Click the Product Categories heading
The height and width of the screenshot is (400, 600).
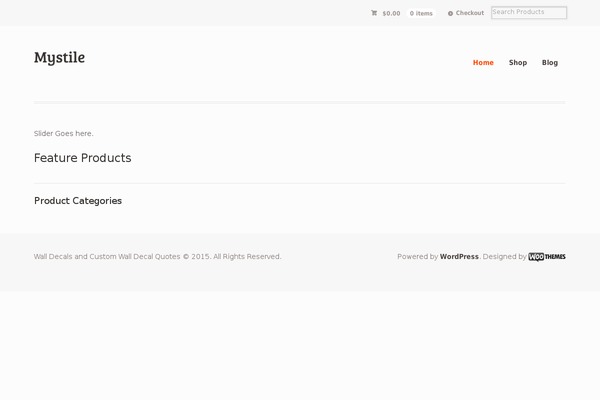pos(78,200)
